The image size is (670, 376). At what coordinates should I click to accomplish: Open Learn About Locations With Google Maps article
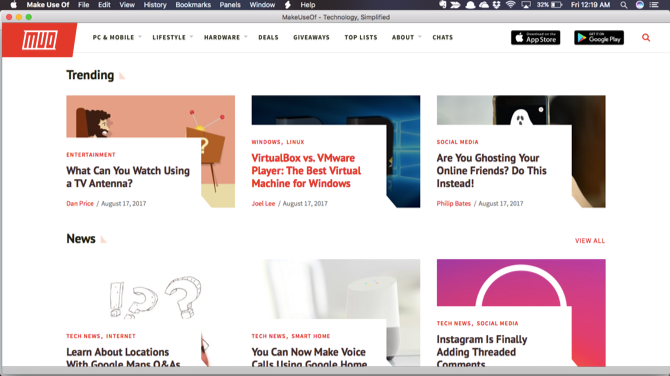click(123, 358)
